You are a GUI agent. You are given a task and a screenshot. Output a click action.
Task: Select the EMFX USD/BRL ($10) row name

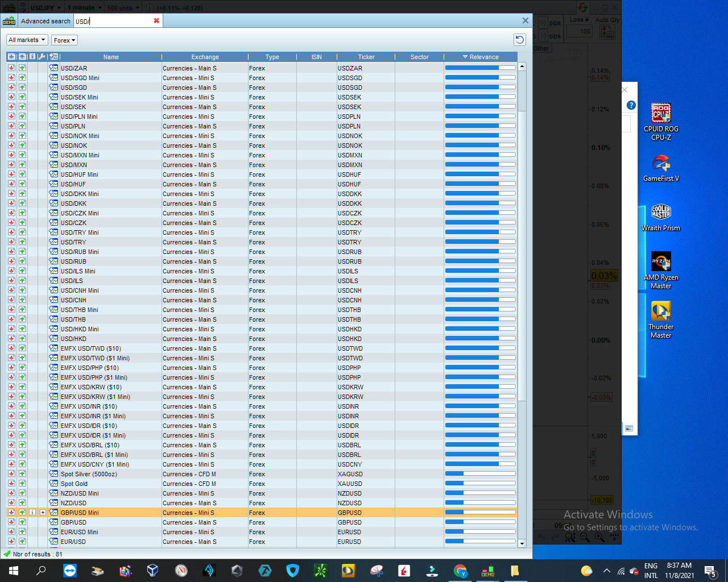click(x=90, y=445)
